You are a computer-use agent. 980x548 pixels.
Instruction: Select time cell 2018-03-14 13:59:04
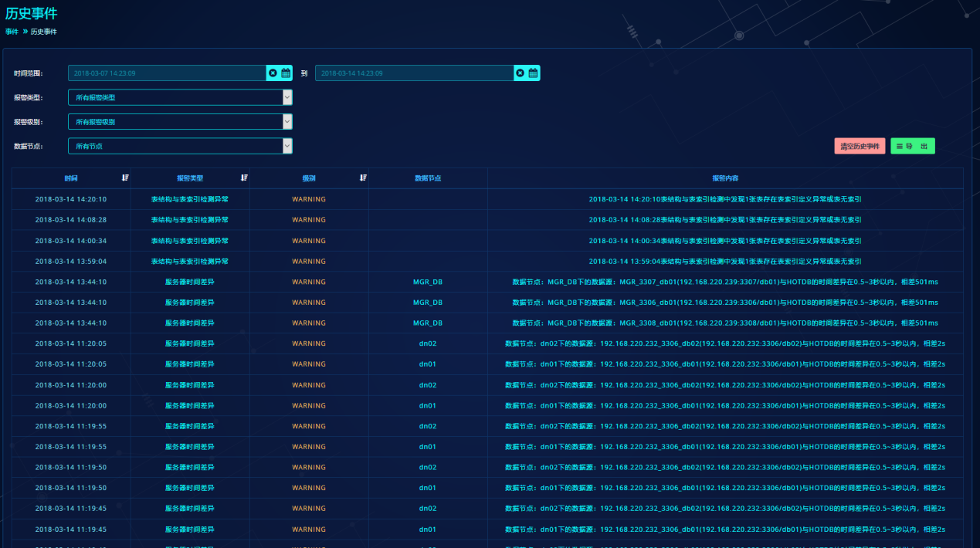(71, 262)
